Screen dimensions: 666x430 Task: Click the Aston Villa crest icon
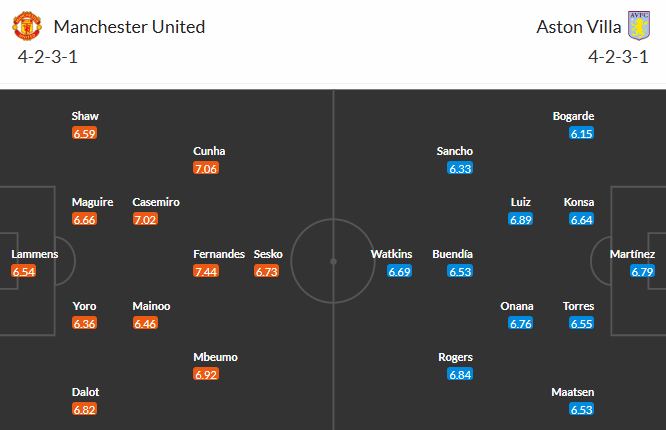(x=638, y=26)
